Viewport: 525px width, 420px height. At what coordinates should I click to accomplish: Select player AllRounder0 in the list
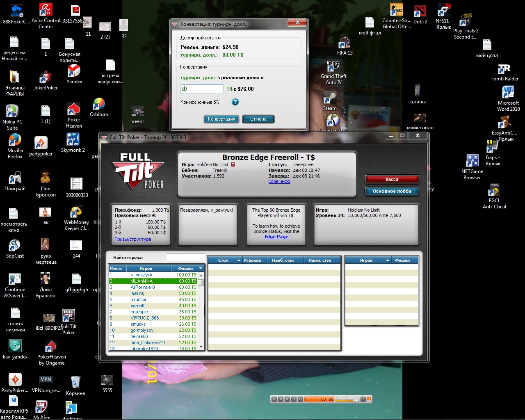click(x=153, y=287)
